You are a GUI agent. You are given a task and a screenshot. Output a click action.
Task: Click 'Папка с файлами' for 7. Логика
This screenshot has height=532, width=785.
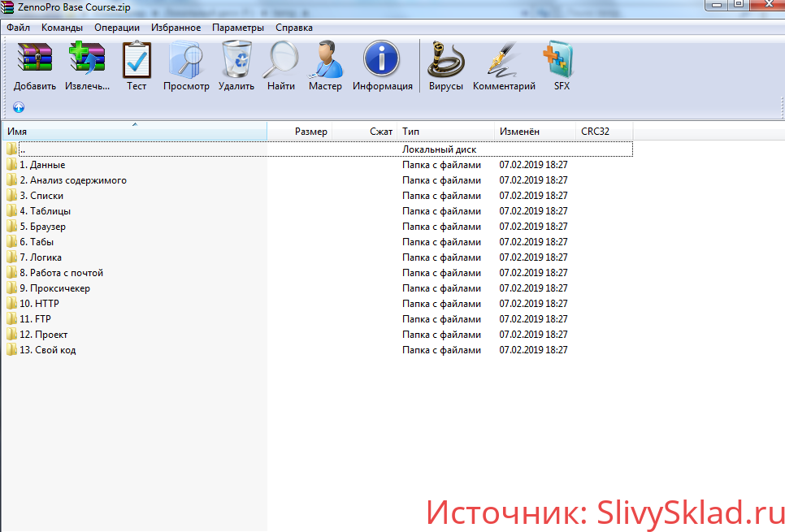click(441, 257)
